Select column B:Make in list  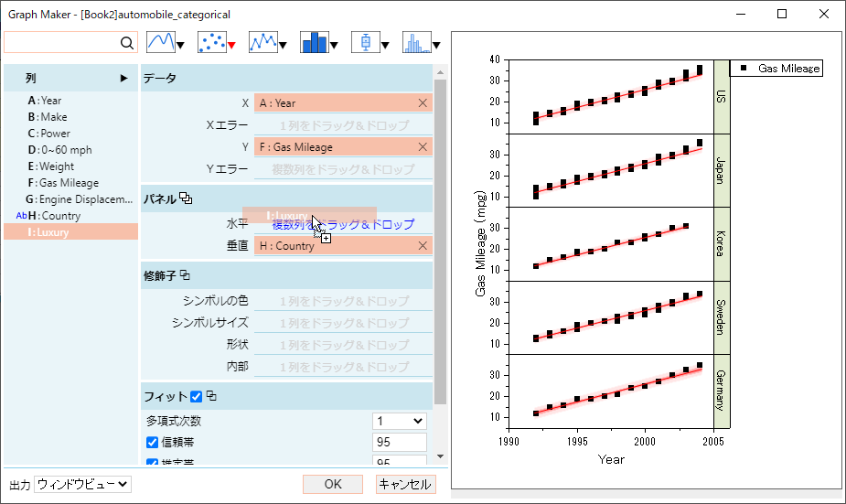click(70, 117)
